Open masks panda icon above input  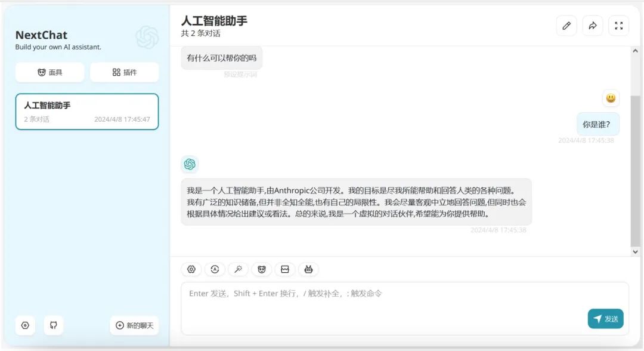click(262, 269)
